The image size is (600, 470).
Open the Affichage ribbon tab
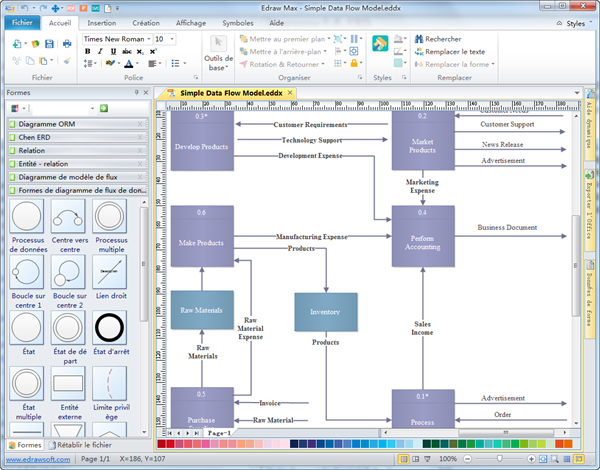191,21
